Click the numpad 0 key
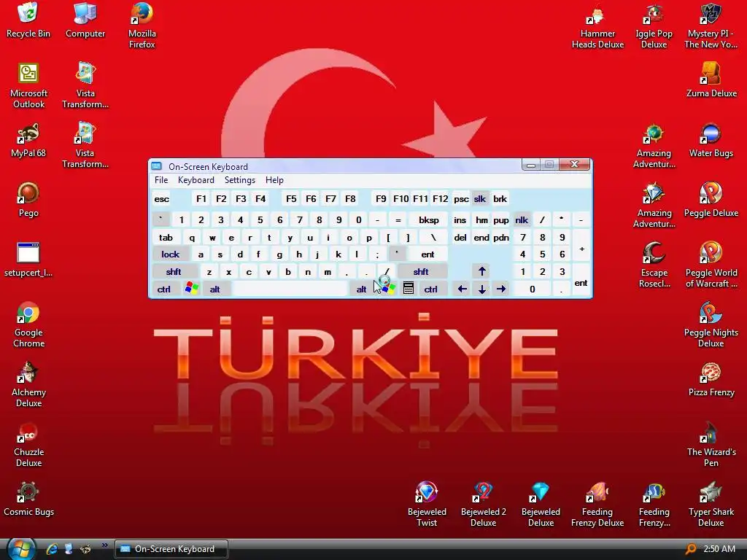Viewport: 747px width, 560px height. click(532, 289)
